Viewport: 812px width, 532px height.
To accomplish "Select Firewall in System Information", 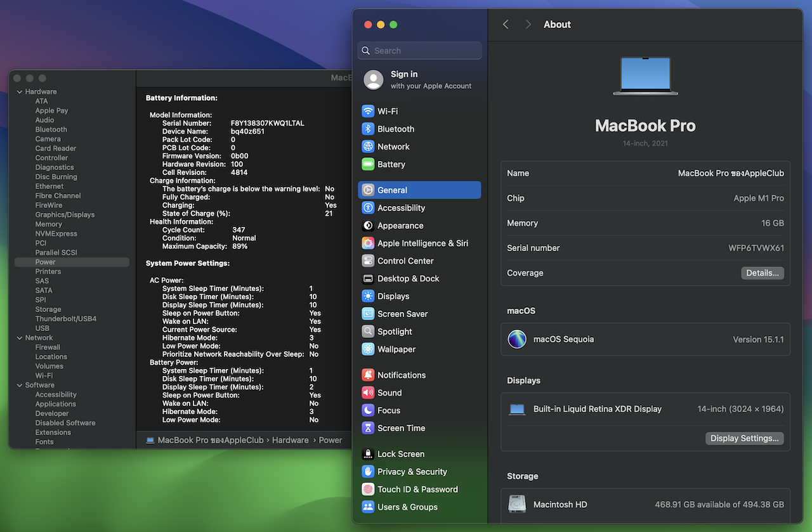I will point(48,347).
